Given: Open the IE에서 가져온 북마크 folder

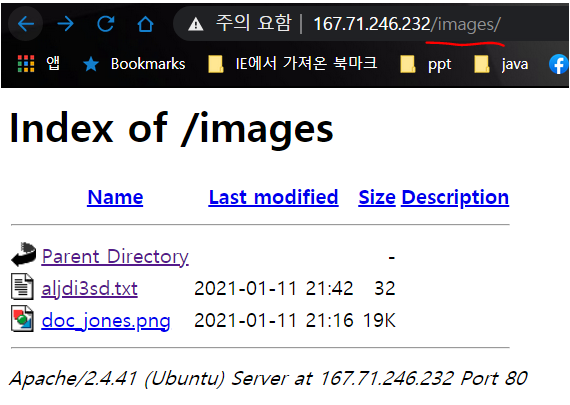Looking at the screenshot, I should (x=293, y=64).
